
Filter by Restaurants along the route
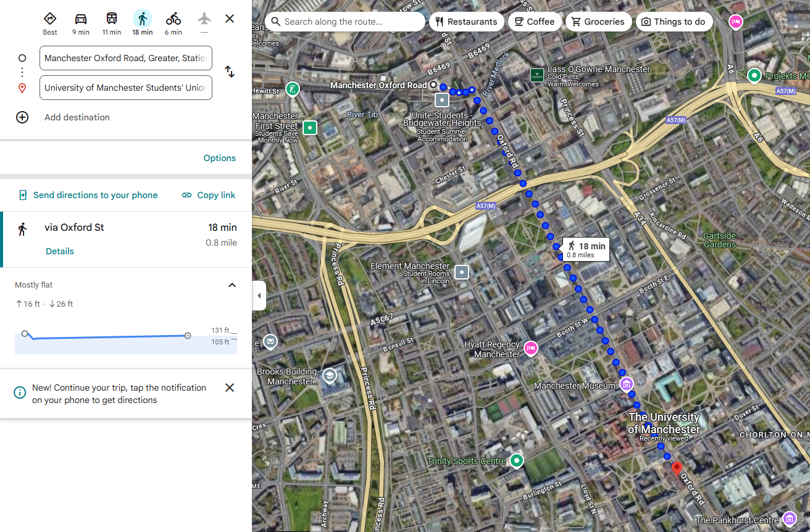(466, 22)
